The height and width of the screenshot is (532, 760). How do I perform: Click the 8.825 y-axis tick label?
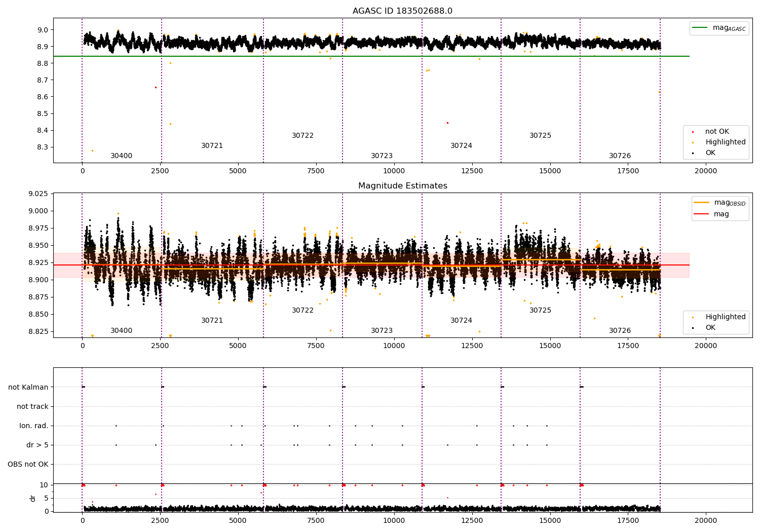coord(39,332)
